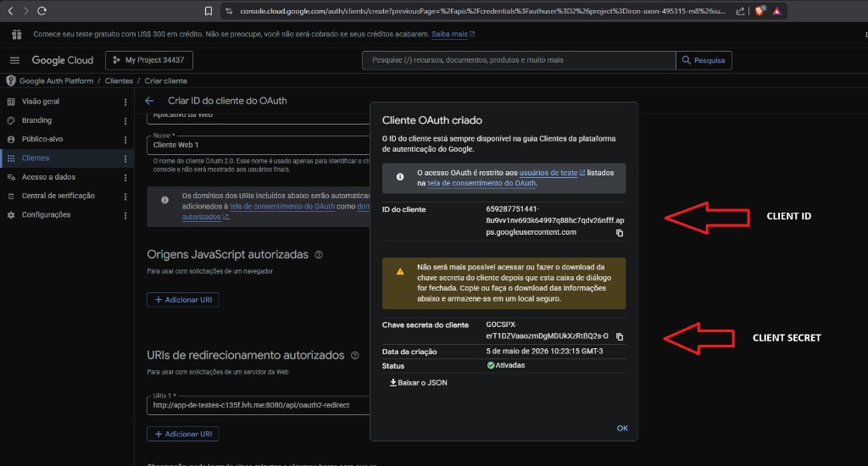The width and height of the screenshot is (868, 466).
Task: Open more options for Central de verificação
Action: pyautogui.click(x=125, y=196)
